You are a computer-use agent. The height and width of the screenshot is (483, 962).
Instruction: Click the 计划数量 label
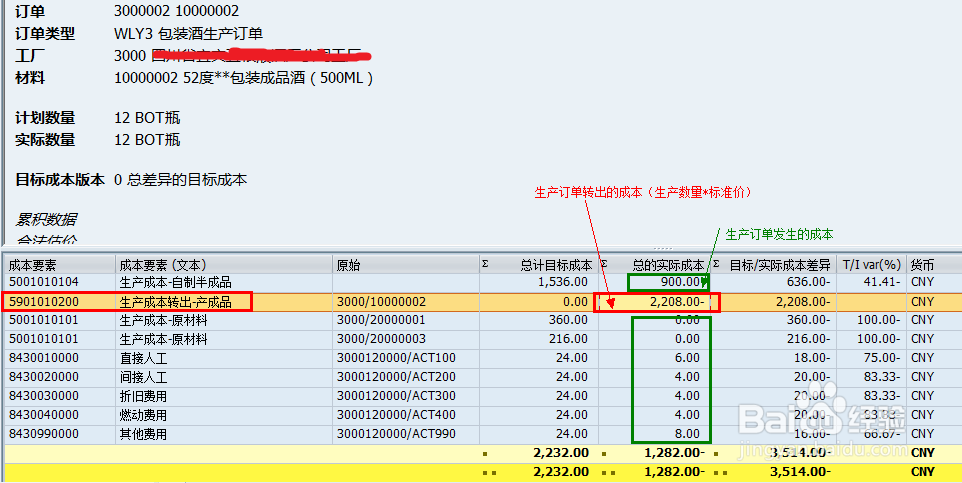45,118
